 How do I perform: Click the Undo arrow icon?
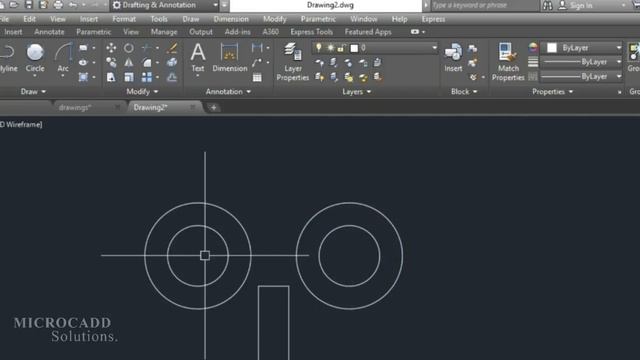(73, 5)
